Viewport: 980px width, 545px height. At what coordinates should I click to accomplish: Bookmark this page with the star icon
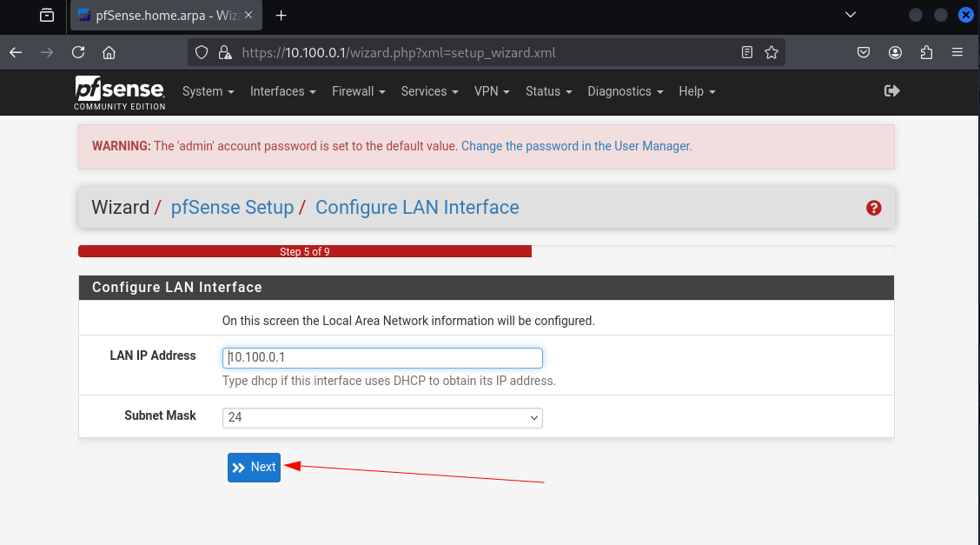[x=771, y=52]
